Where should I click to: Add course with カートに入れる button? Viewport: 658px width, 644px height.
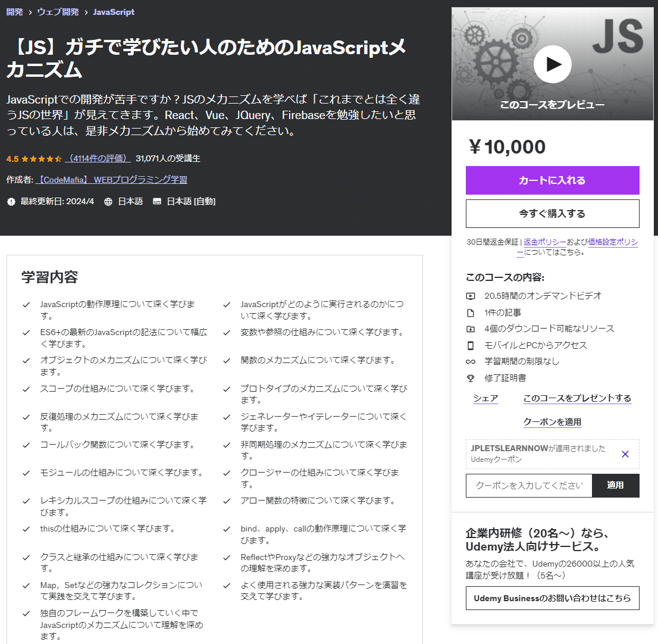point(552,180)
